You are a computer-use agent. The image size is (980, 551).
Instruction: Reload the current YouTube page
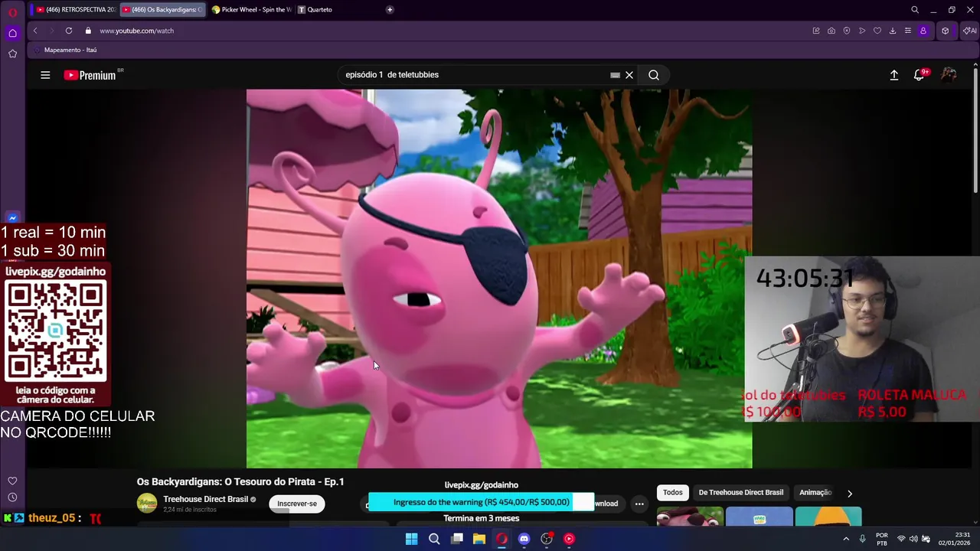(x=69, y=31)
